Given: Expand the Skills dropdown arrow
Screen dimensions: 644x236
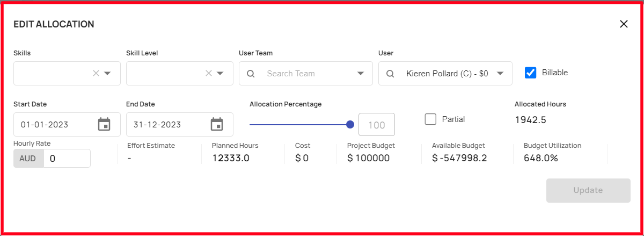Looking at the screenshot, I should click(x=107, y=74).
